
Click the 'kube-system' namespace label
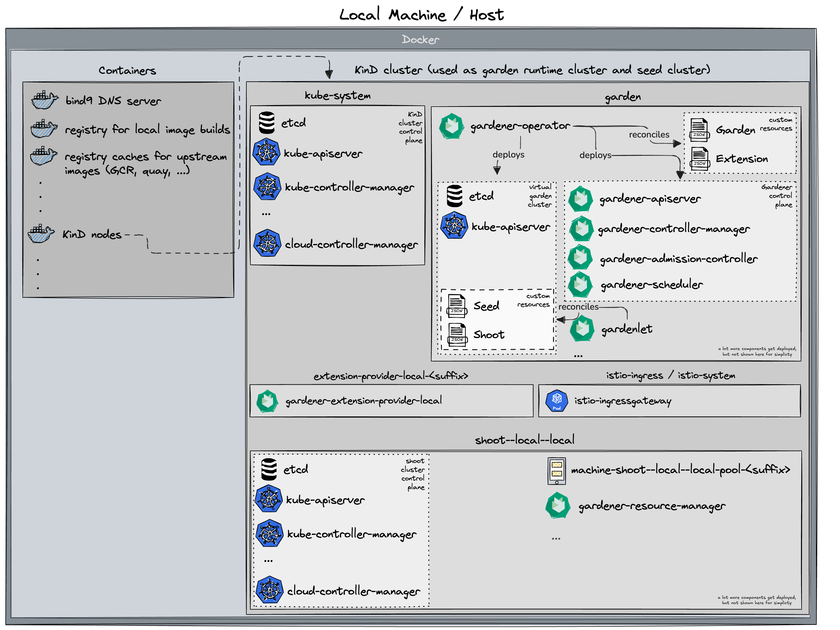point(338,96)
